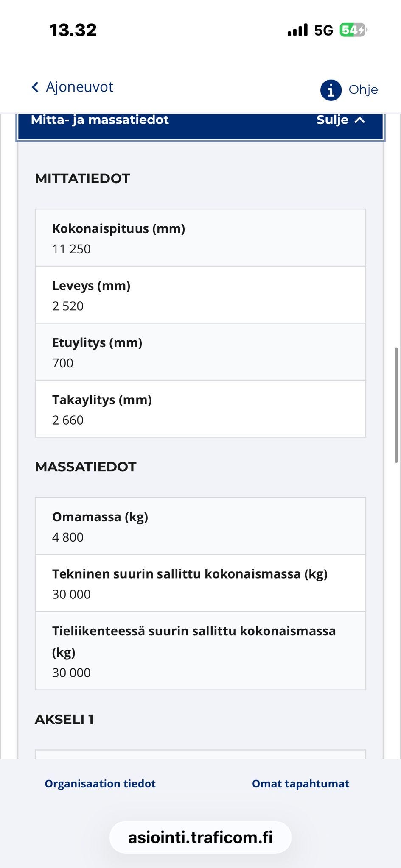
Task: Tap the AKSELI 1 heading
Action: pos(64,719)
